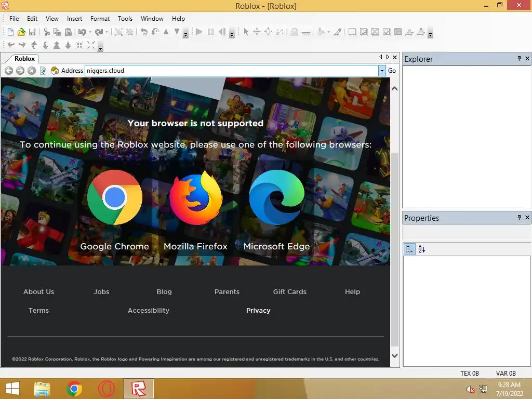Click the blank-square surface tool icon
532x399 pixels.
click(352, 32)
